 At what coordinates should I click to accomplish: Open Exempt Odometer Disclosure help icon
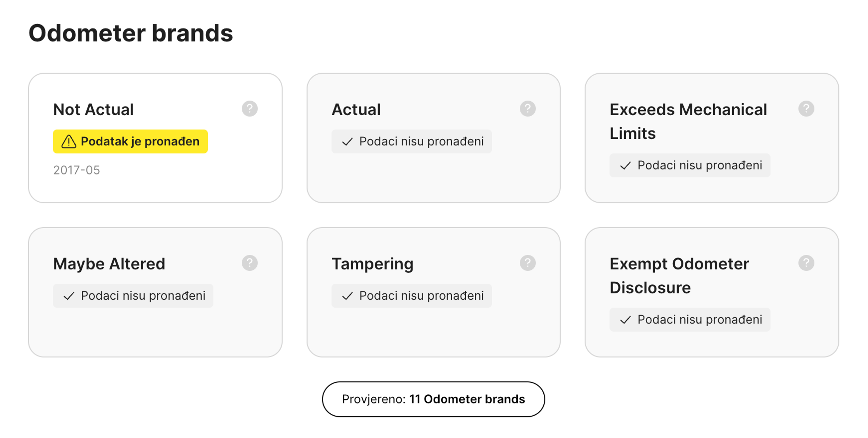[x=806, y=263]
